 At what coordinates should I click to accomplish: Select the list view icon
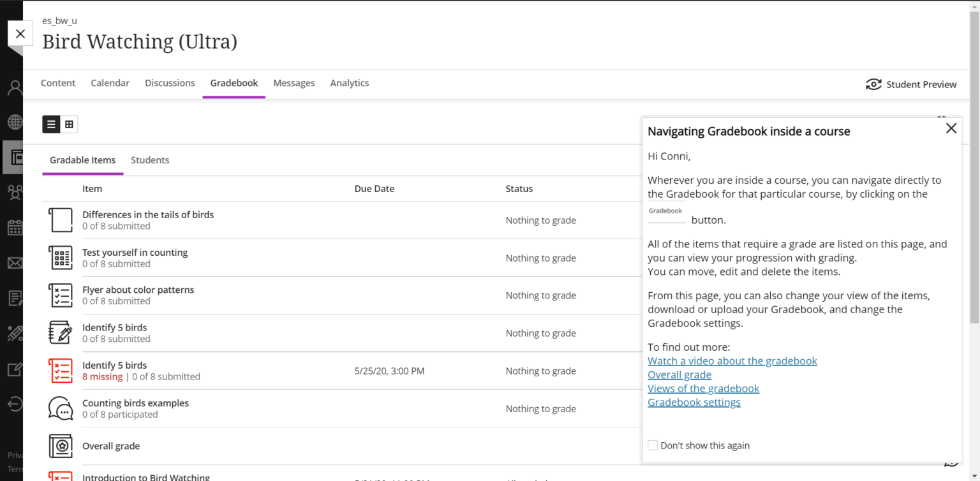(52, 124)
